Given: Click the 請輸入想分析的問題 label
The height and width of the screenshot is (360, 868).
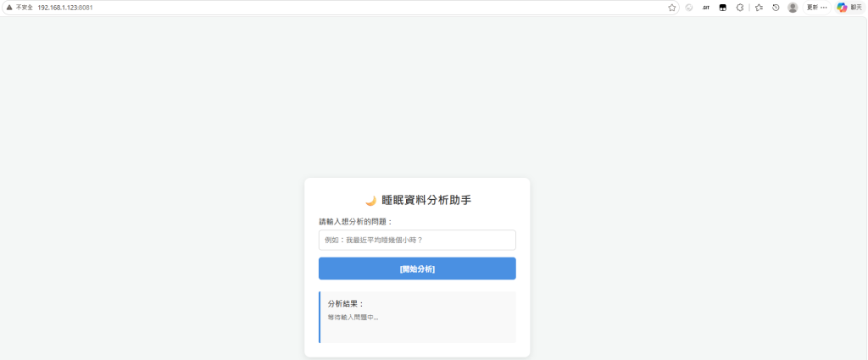Looking at the screenshot, I should 355,222.
